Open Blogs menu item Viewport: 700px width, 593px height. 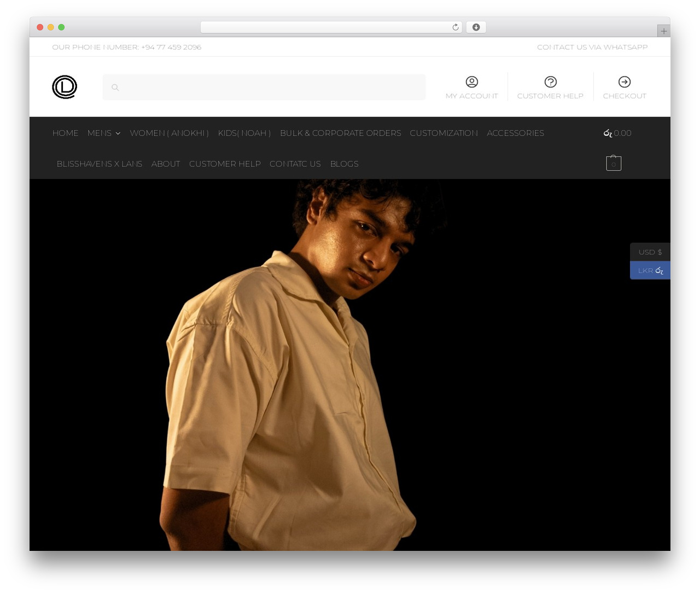(345, 164)
